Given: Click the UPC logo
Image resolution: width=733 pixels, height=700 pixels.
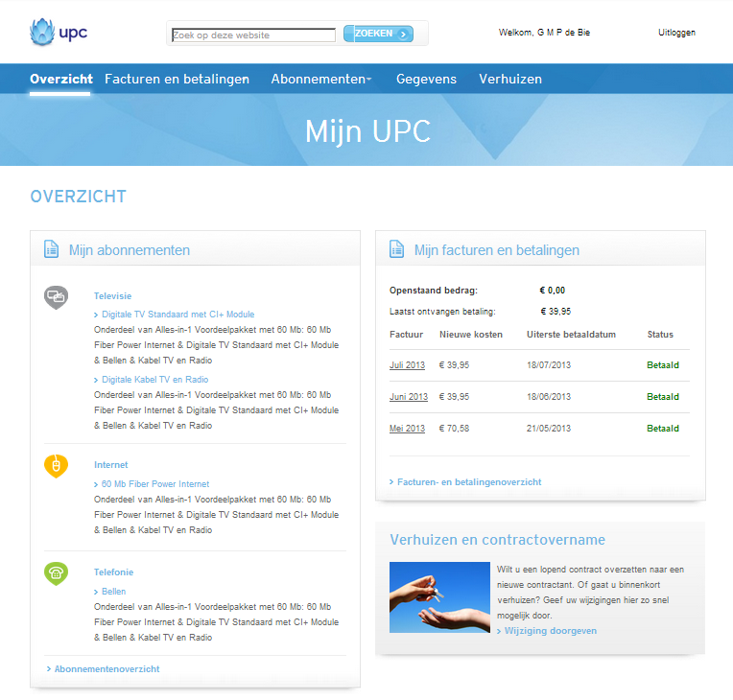Looking at the screenshot, I should coord(59,33).
